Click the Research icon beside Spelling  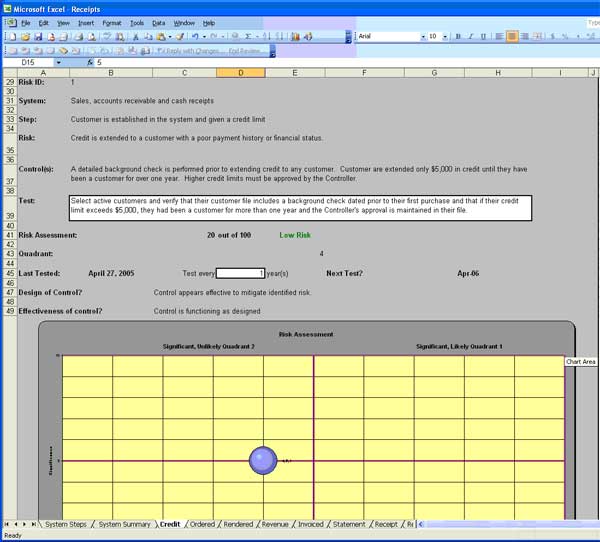tap(120, 37)
